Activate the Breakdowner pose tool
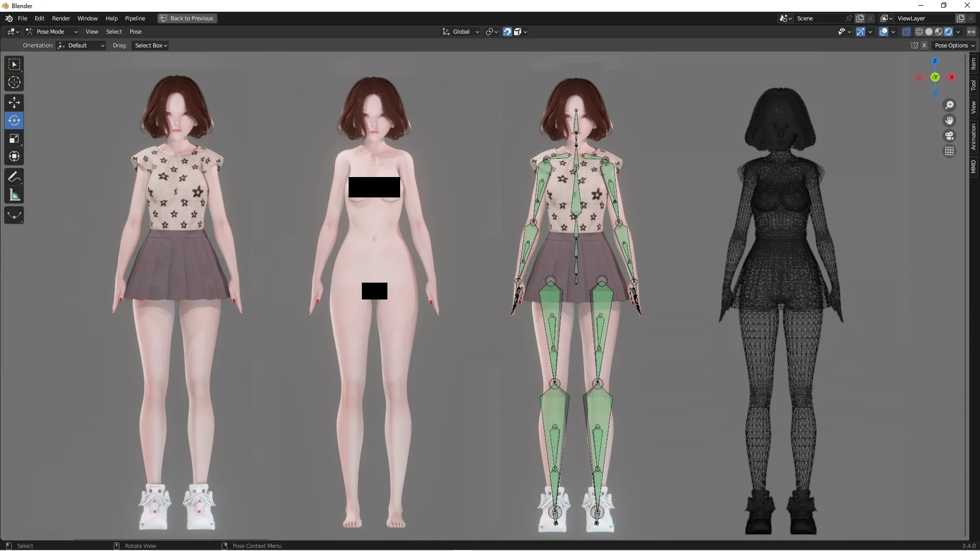Viewport: 980px width, 551px height. (x=14, y=215)
